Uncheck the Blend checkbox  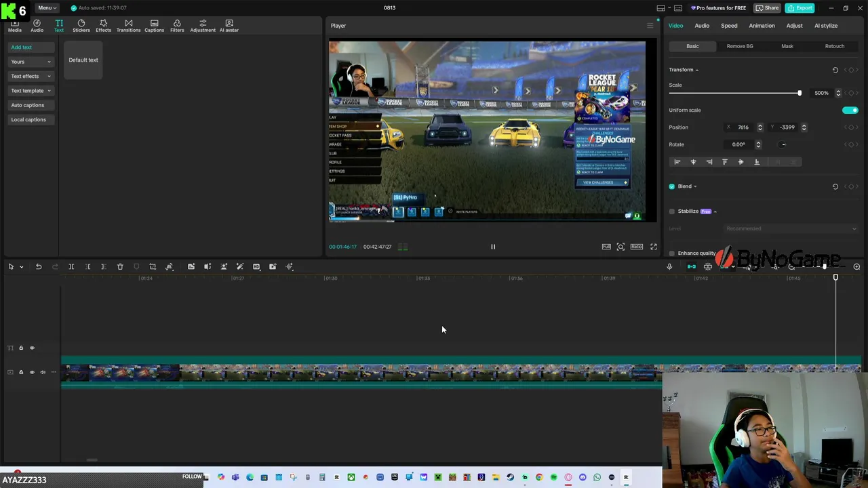[x=672, y=186]
